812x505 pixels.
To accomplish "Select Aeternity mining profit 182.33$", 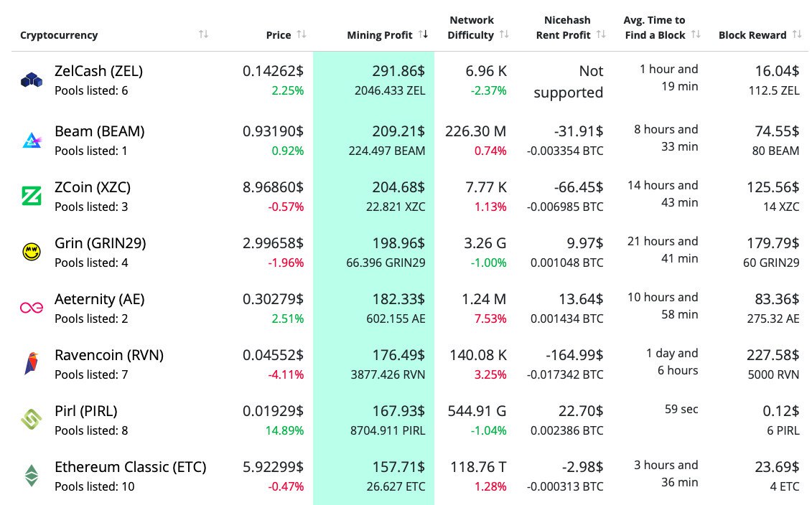I will click(x=398, y=299).
